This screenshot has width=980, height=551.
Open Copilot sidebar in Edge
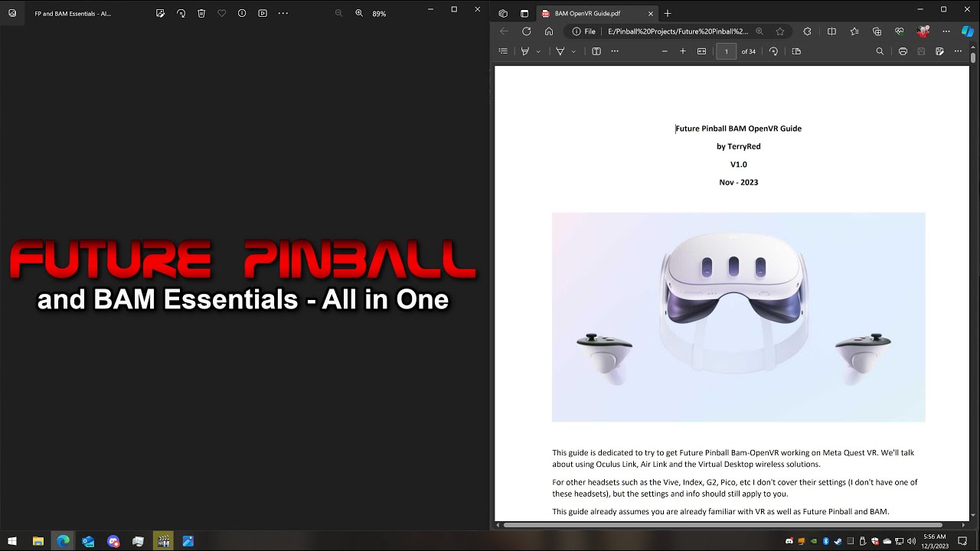(968, 31)
